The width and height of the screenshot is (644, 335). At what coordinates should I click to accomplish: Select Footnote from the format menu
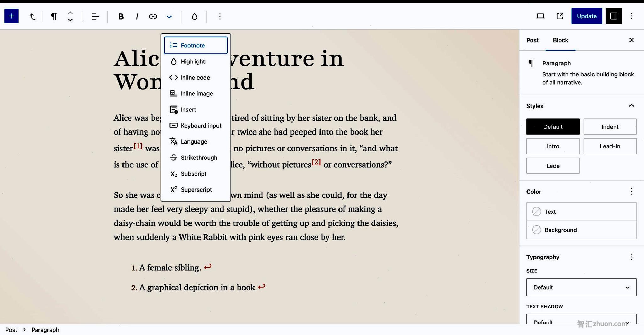tap(196, 45)
